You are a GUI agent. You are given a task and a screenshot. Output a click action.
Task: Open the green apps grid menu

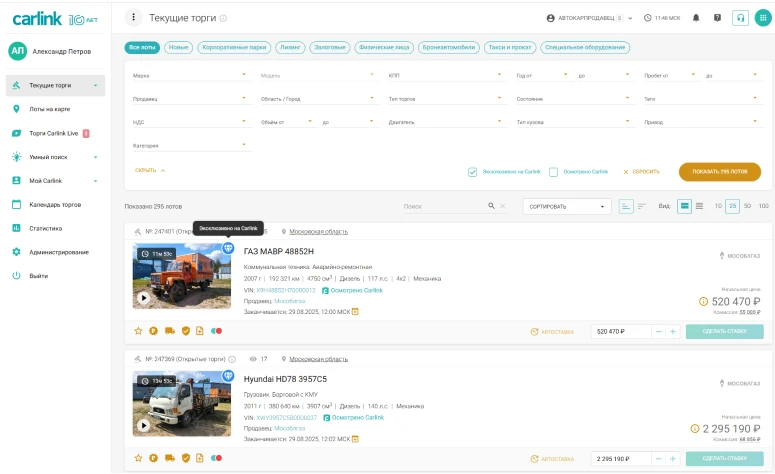(x=761, y=18)
